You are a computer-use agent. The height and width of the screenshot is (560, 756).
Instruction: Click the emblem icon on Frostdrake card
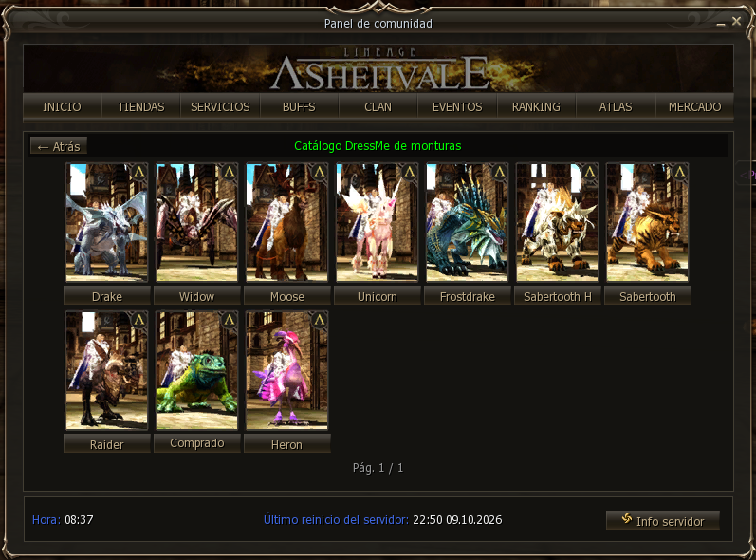[x=500, y=172]
